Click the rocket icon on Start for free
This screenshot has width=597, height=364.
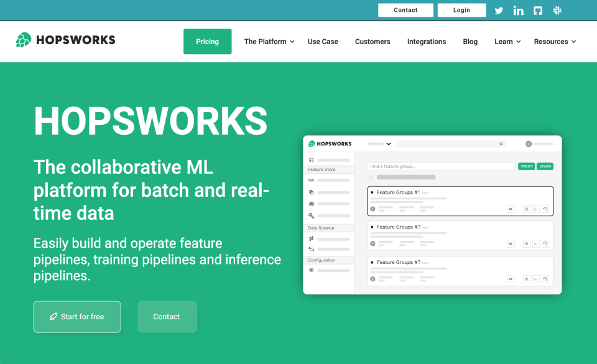coord(53,317)
